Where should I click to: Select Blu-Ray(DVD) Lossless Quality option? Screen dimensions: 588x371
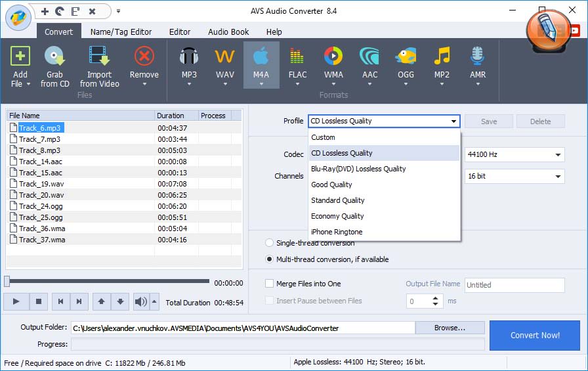click(x=384, y=169)
